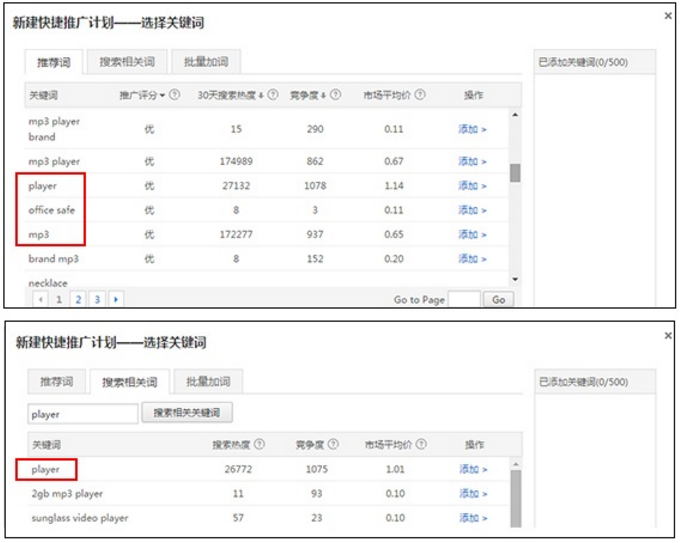Image resolution: width=680 pixels, height=543 pixels.
Task: Go to next page with right arrow
Action: click(116, 299)
